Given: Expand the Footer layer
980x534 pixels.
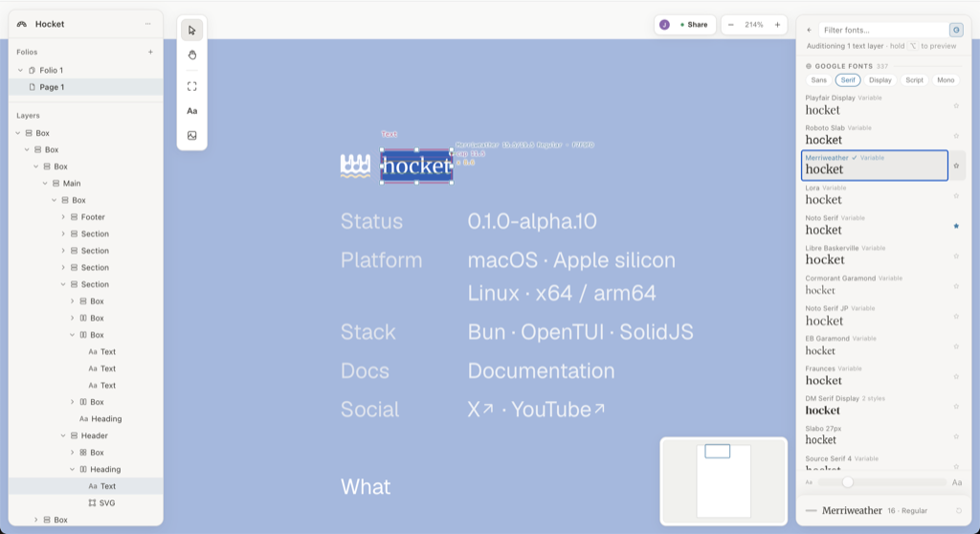Looking at the screenshot, I should [x=63, y=217].
